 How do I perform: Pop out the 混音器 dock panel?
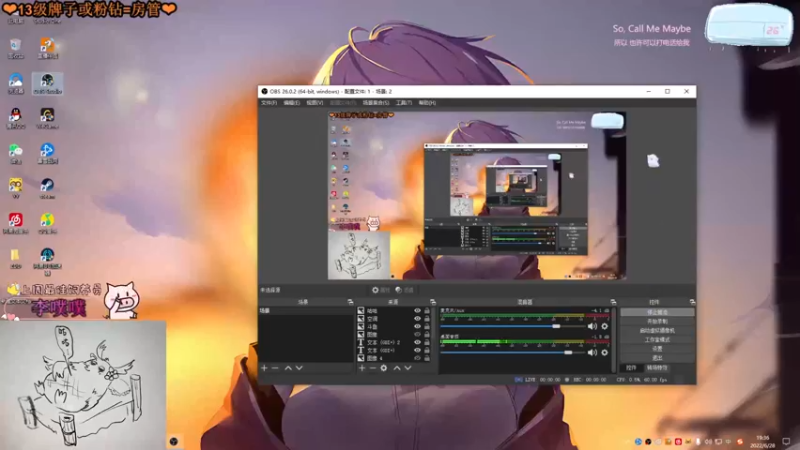click(613, 302)
